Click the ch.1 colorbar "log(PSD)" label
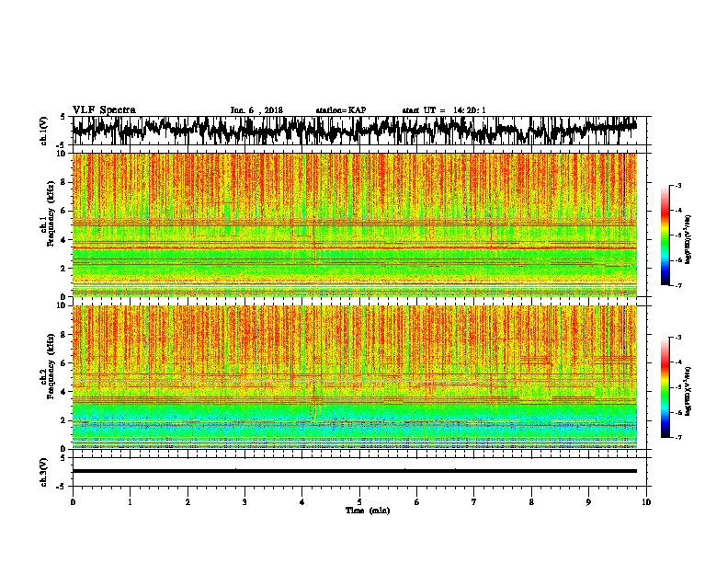Viewport: 728px width, 563px height. point(688,240)
